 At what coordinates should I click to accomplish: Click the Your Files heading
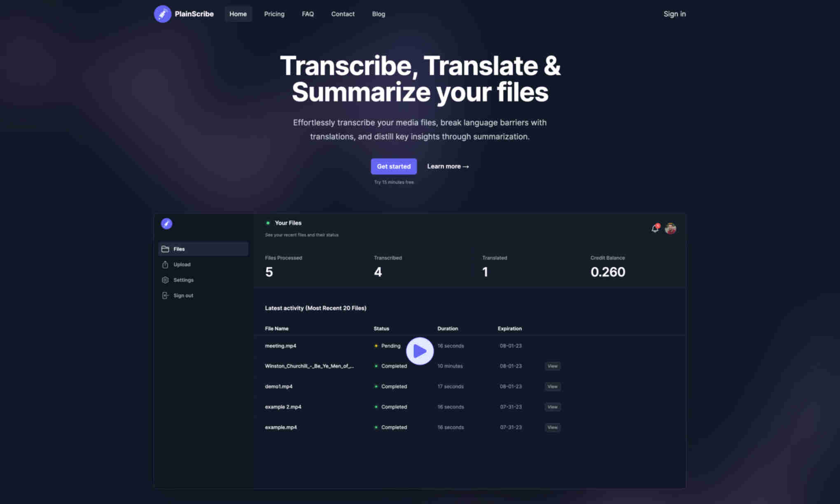point(288,223)
